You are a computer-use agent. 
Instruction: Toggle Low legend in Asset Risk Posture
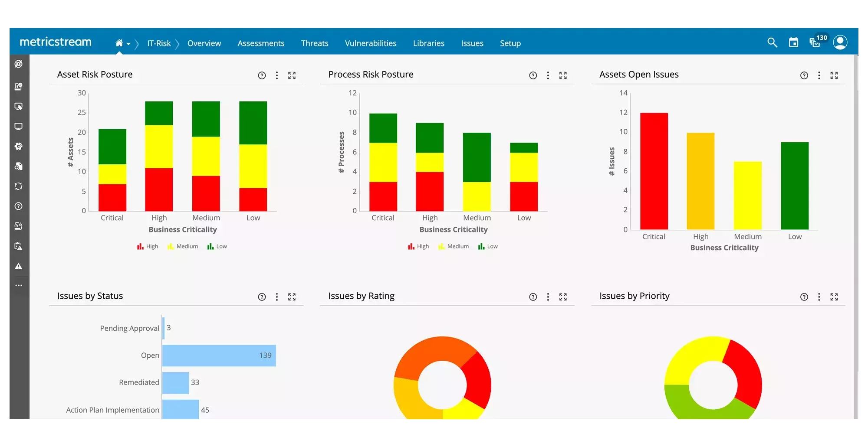pyautogui.click(x=217, y=246)
